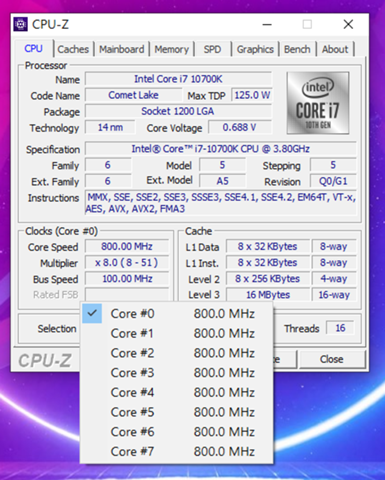Viewport: 385px width, 480px height.
Task: Select Core #2 menu entry
Action: (176, 353)
